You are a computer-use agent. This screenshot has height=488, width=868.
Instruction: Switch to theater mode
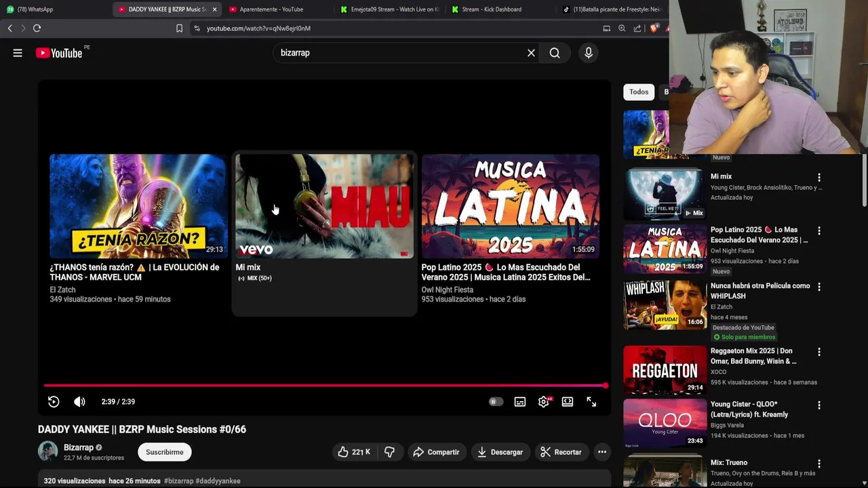point(568,402)
